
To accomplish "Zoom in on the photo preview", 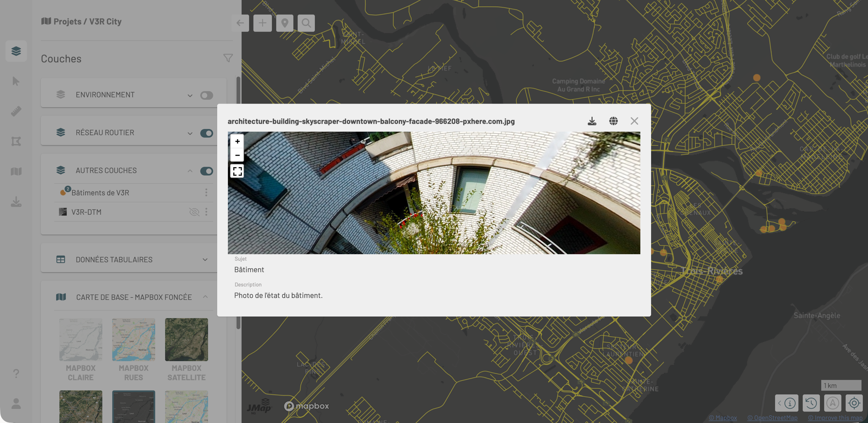I will (237, 141).
